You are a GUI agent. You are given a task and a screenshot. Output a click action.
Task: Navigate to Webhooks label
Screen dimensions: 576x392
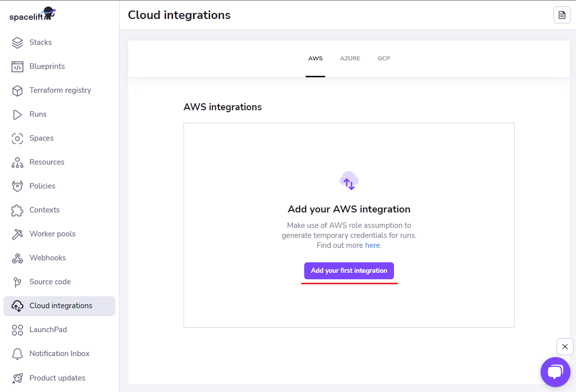[x=48, y=258]
